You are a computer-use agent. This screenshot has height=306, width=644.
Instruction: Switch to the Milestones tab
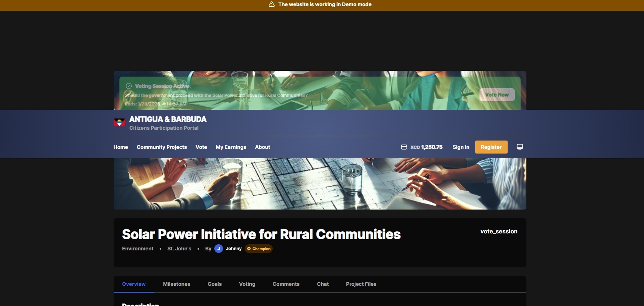coord(176,284)
